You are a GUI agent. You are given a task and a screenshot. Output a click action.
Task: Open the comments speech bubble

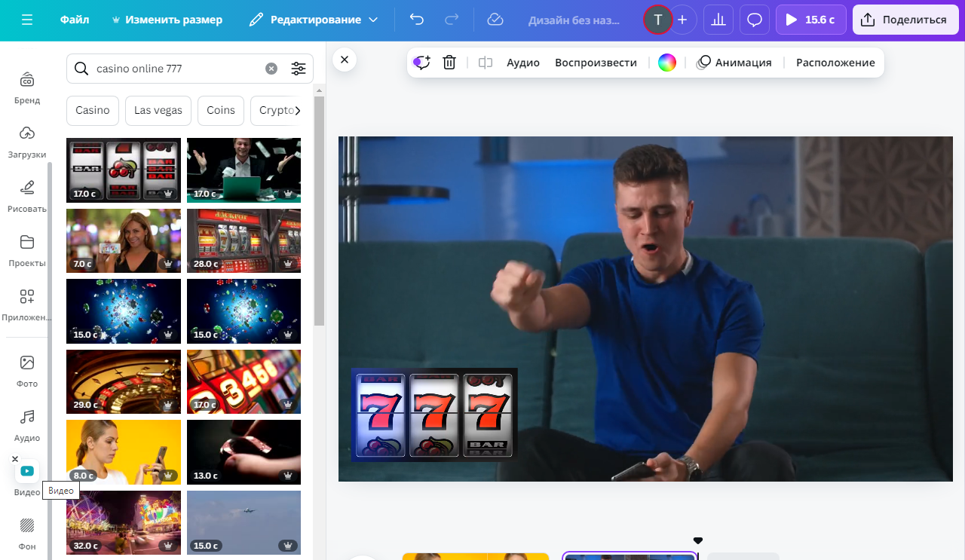tap(755, 20)
